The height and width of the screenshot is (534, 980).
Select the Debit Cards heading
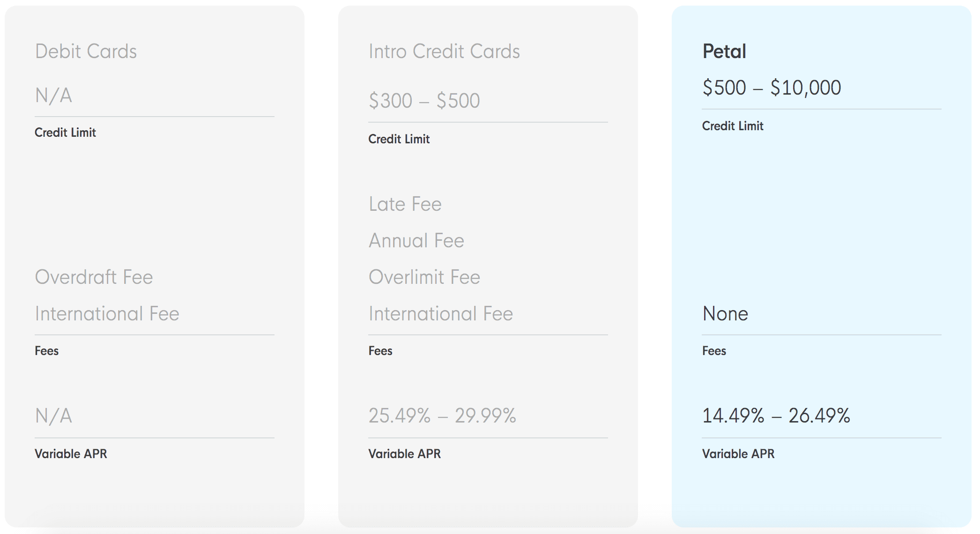(x=86, y=51)
